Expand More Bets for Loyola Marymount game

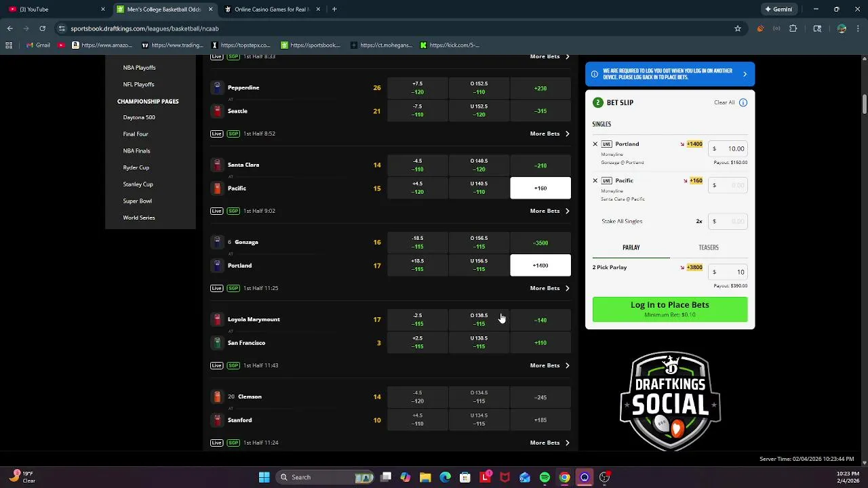pyautogui.click(x=549, y=365)
